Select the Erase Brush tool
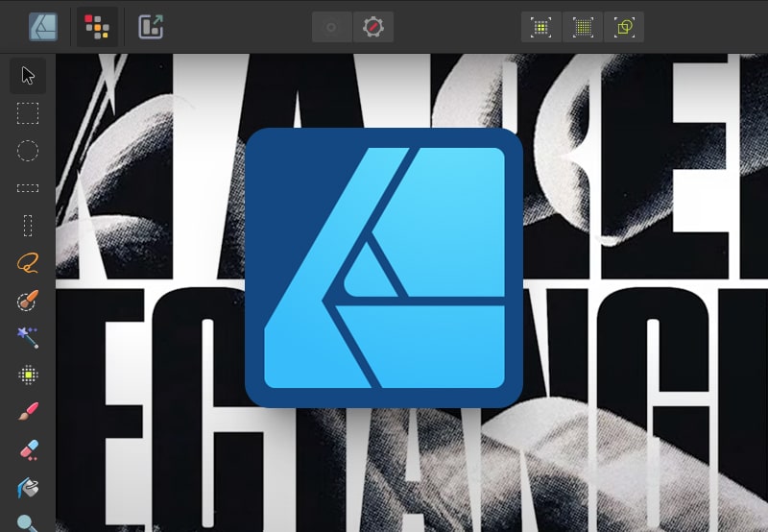The height and width of the screenshot is (532, 768). pyautogui.click(x=29, y=449)
